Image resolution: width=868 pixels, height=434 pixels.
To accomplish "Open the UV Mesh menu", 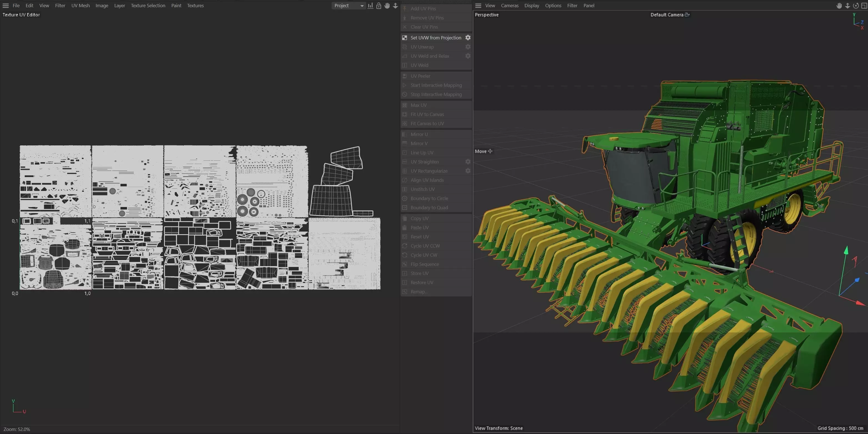I will click(80, 5).
